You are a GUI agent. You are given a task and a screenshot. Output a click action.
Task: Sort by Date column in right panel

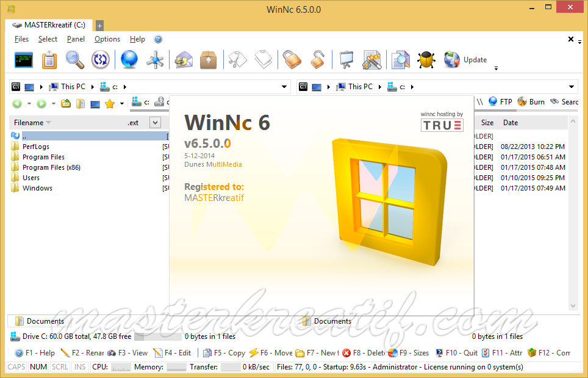click(511, 123)
